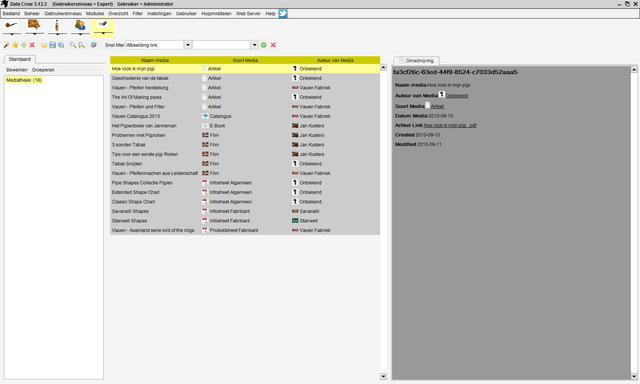Switch to the Omschrijving tab
640x384 pixels.
pyautogui.click(x=417, y=60)
